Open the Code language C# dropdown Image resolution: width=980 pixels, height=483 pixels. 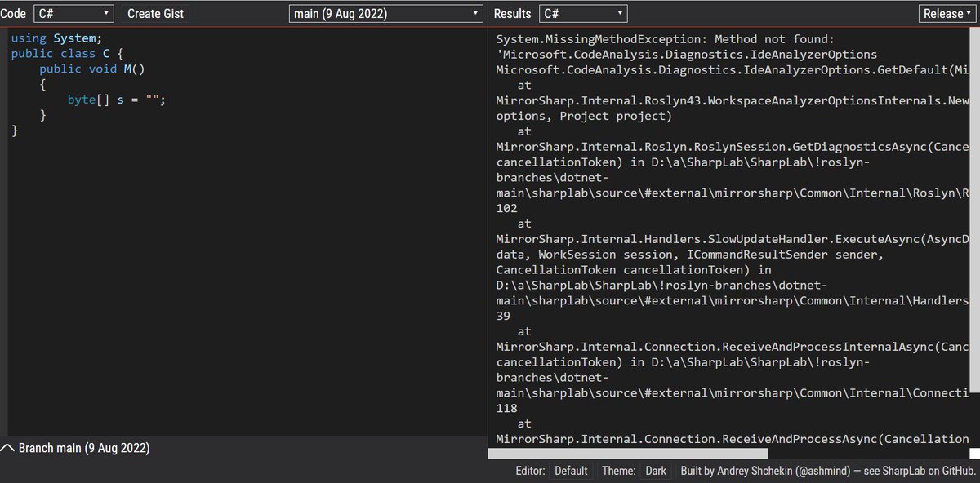pos(73,14)
